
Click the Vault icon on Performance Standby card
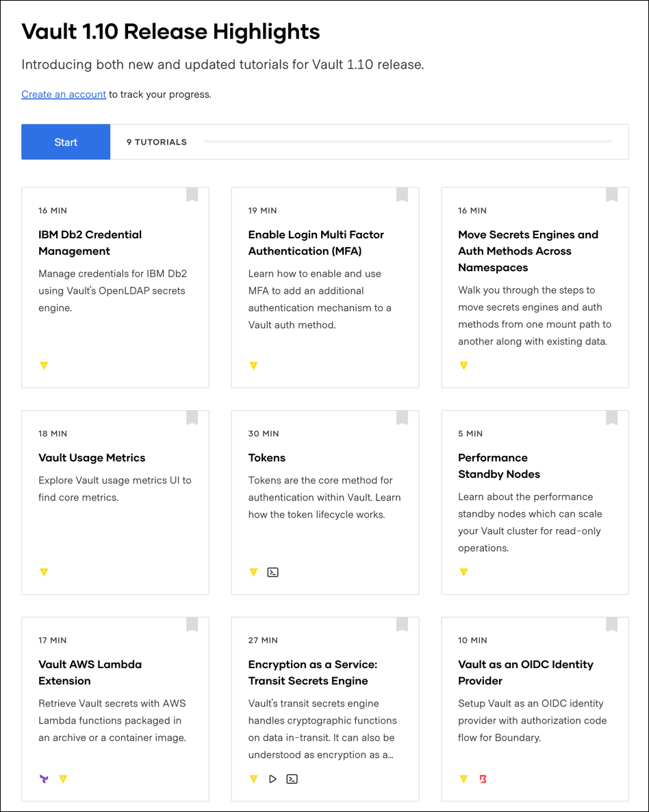click(x=463, y=572)
